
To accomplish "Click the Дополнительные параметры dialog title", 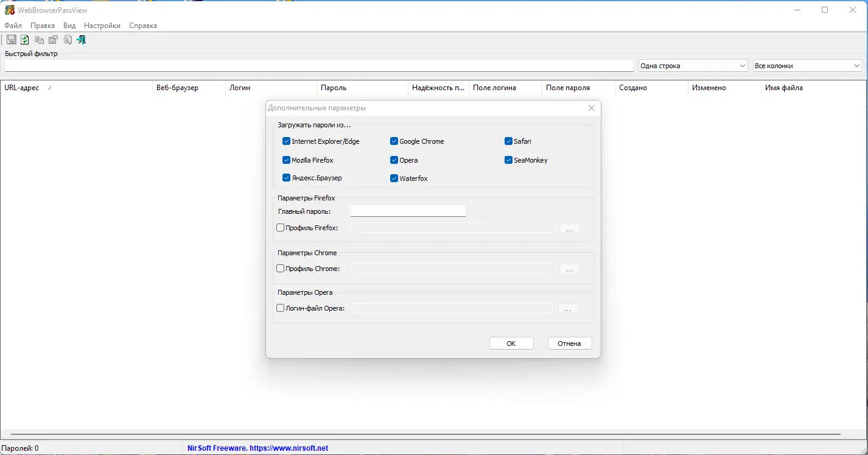I will (x=317, y=108).
